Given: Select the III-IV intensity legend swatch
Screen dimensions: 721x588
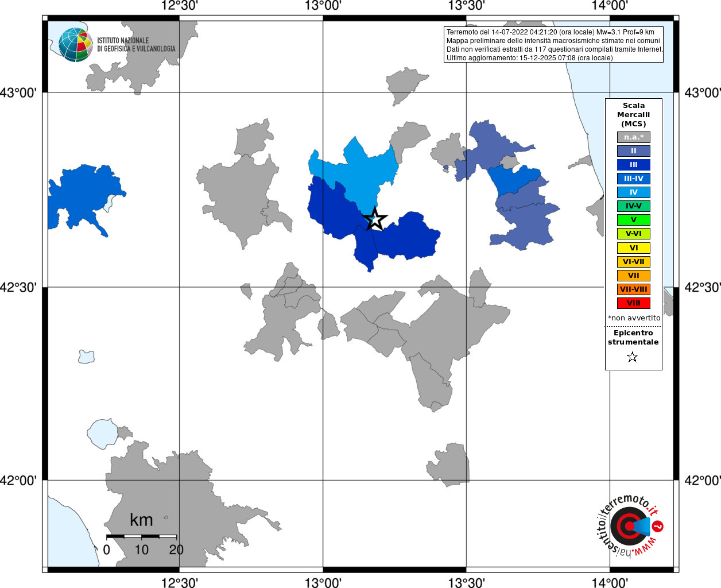Looking at the screenshot, I should (x=634, y=179).
